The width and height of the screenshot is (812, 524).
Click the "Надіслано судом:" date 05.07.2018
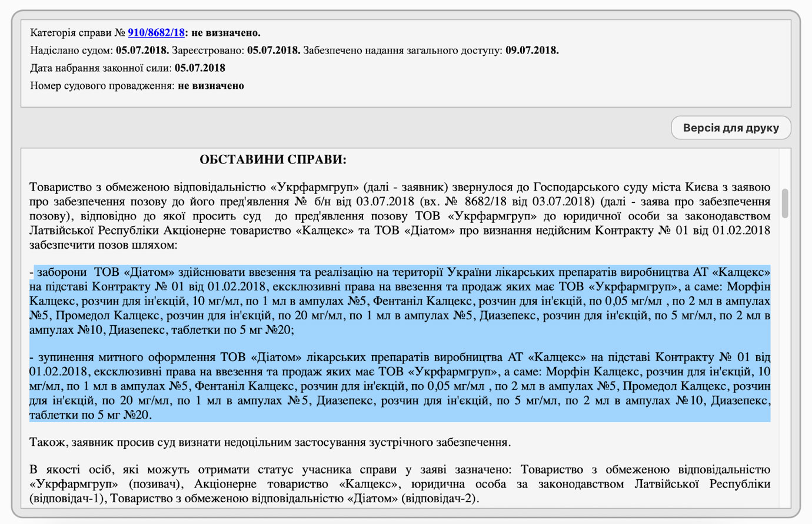click(142, 51)
